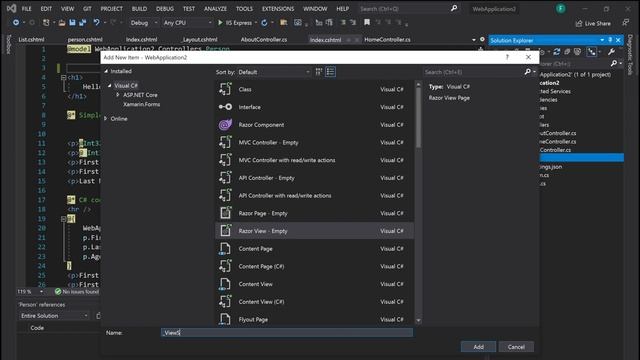Switch to the HomeController.cs tab
640x360 pixels.
pos(387,40)
